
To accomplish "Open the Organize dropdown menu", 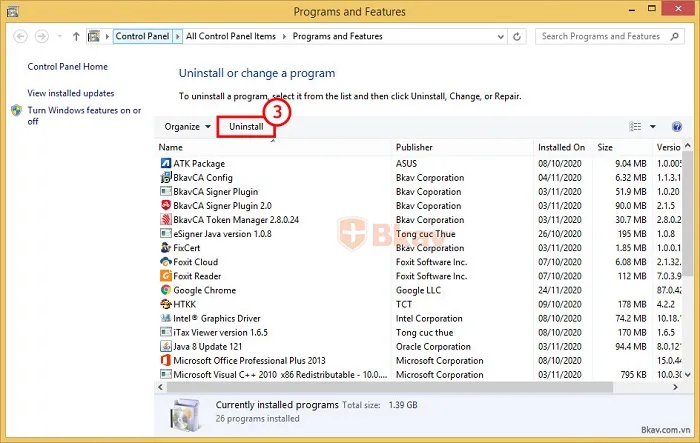I will point(187,127).
